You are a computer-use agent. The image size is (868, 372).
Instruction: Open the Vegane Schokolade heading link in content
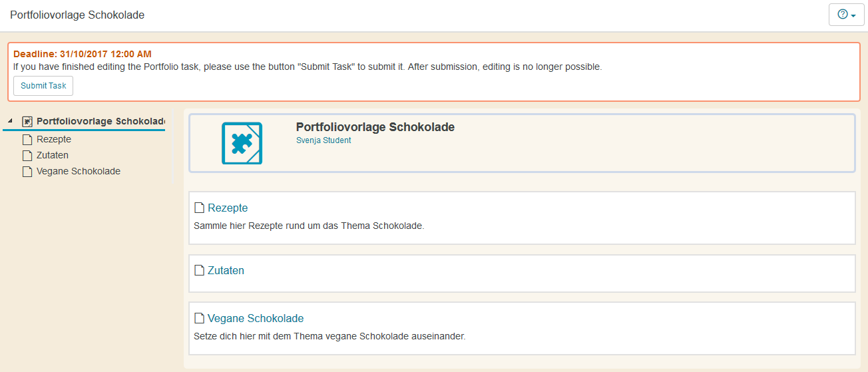[256, 319]
